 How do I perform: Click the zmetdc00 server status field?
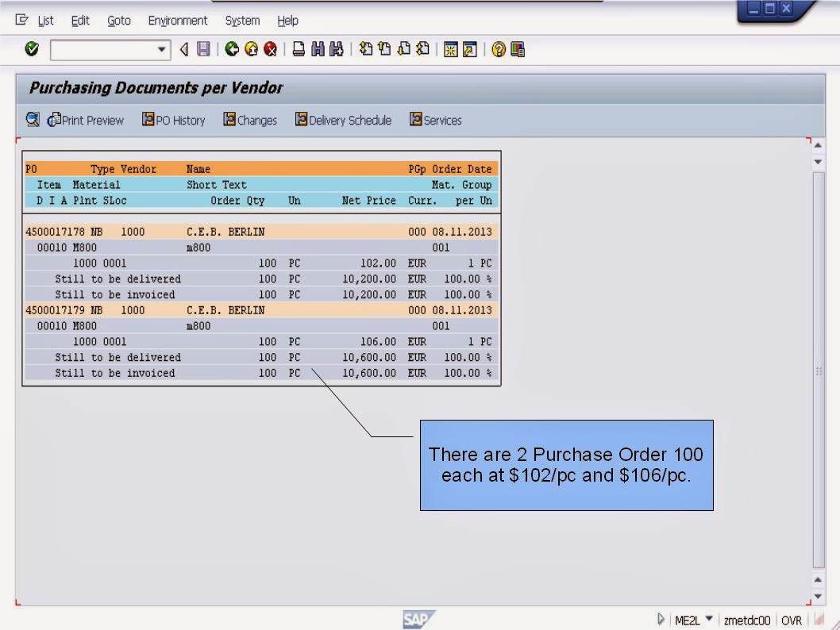747,620
